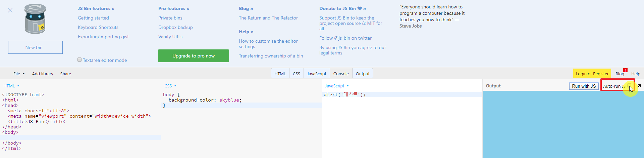Expand the JavaScript panel language dropdown
This screenshot has width=644, height=158.
coord(337,86)
